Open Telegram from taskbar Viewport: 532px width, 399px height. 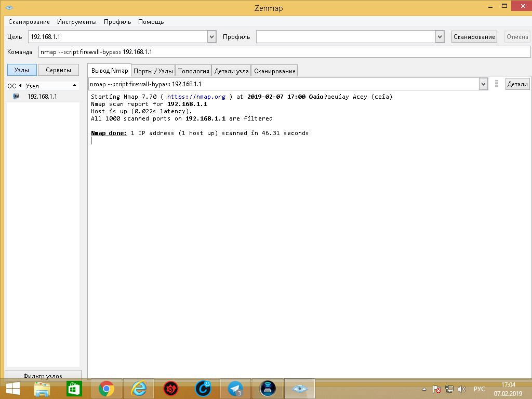pos(235,389)
